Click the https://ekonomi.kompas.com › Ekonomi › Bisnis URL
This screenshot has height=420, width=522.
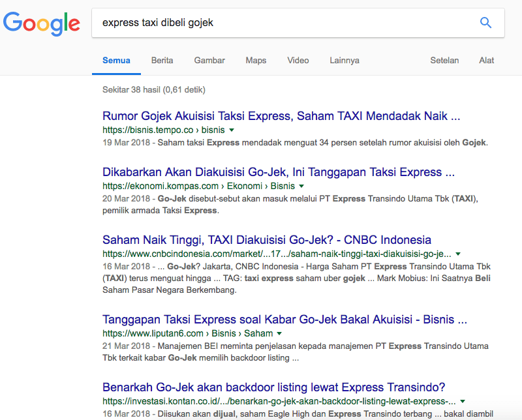[198, 186]
